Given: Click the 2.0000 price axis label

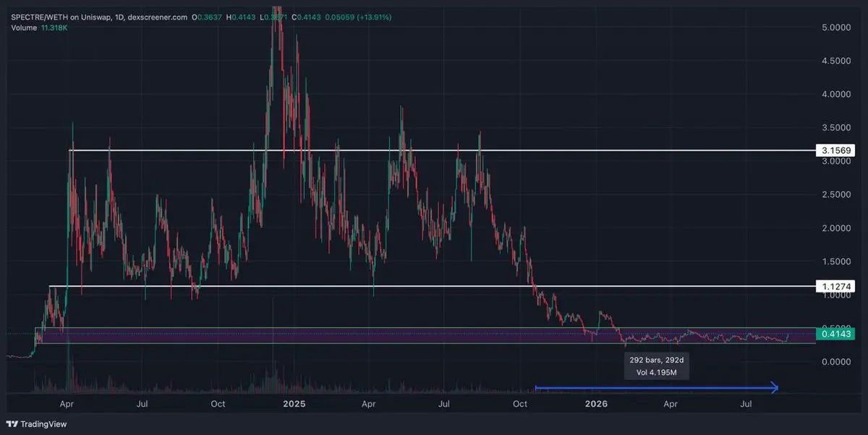Looking at the screenshot, I should [x=835, y=228].
